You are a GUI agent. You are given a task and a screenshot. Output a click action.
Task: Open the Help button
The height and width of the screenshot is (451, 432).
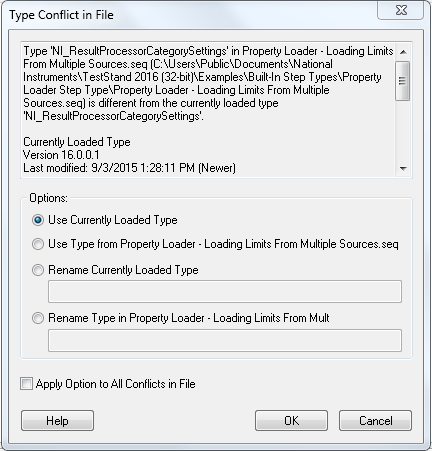click(x=57, y=421)
